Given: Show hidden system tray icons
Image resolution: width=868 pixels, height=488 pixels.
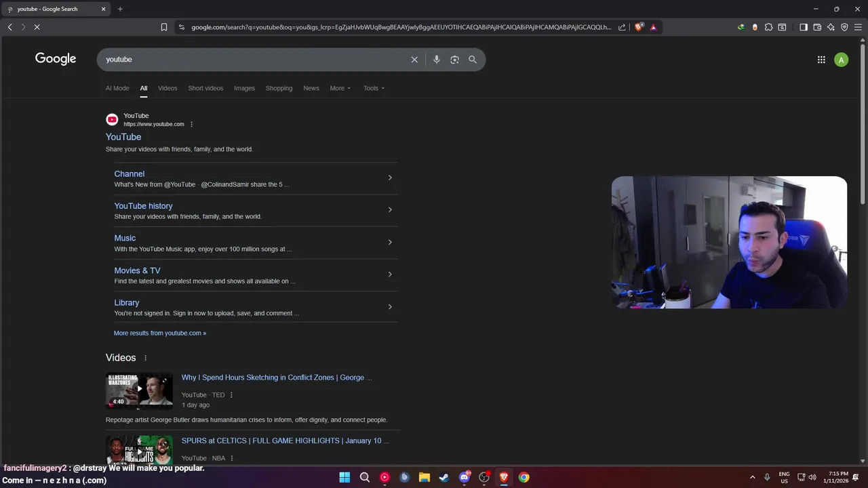Looking at the screenshot, I should point(752,477).
